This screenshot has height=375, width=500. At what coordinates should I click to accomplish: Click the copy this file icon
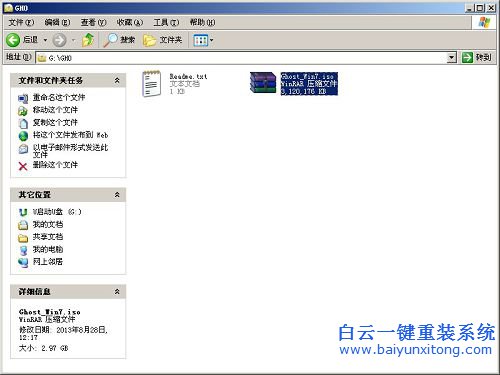tap(23, 123)
